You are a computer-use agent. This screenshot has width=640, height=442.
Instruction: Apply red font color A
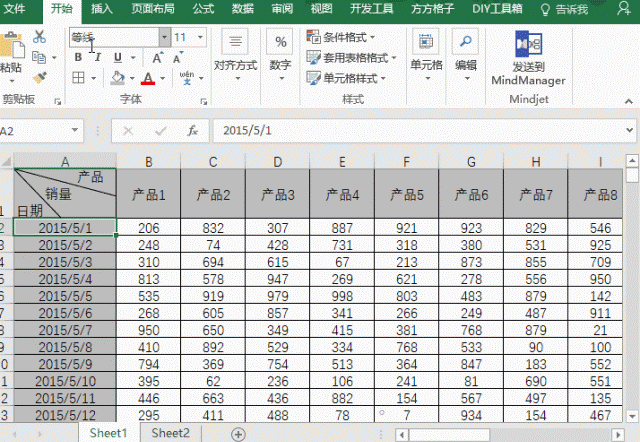tap(148, 78)
